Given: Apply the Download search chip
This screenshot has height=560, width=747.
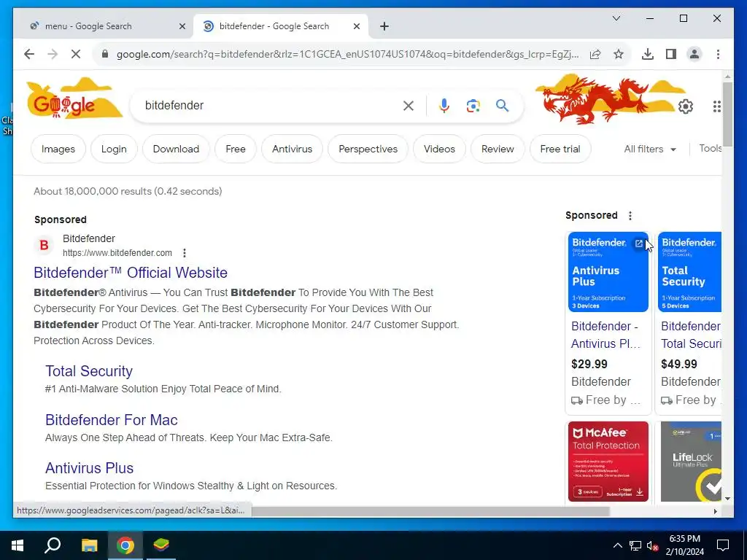Looking at the screenshot, I should coord(176,149).
